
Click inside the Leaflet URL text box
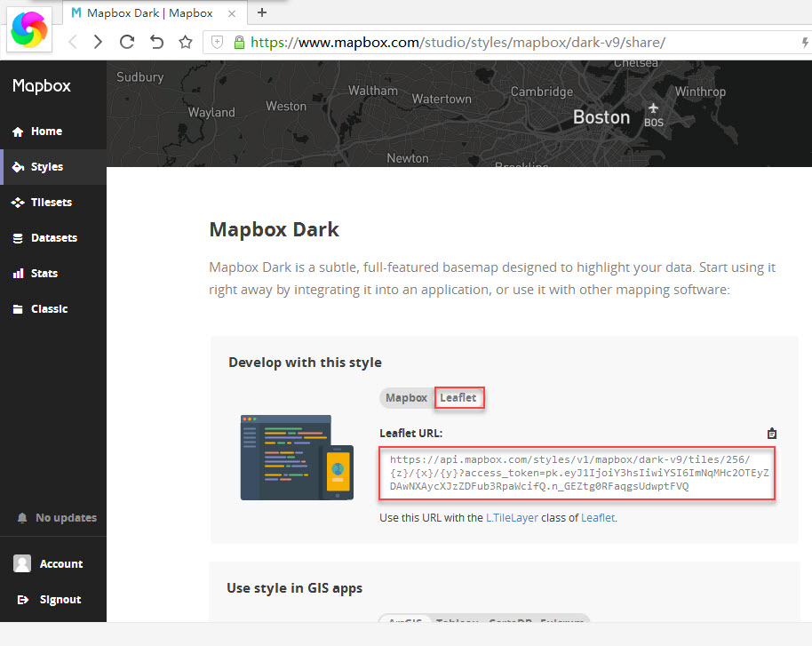click(577, 473)
